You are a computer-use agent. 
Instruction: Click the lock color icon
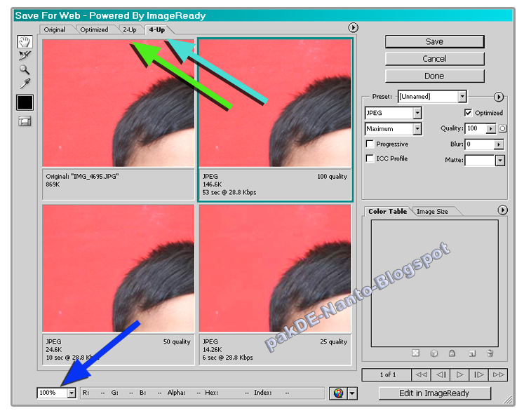tap(452, 353)
